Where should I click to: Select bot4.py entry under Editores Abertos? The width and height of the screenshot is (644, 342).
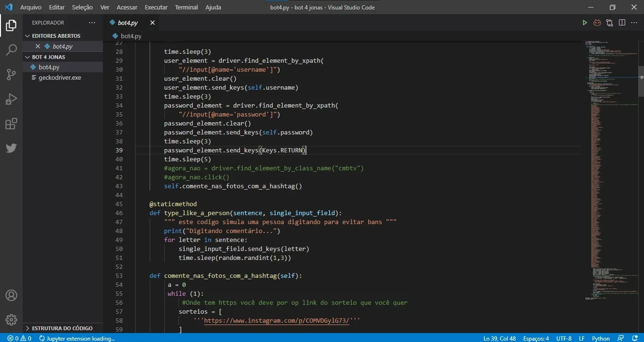(x=63, y=46)
